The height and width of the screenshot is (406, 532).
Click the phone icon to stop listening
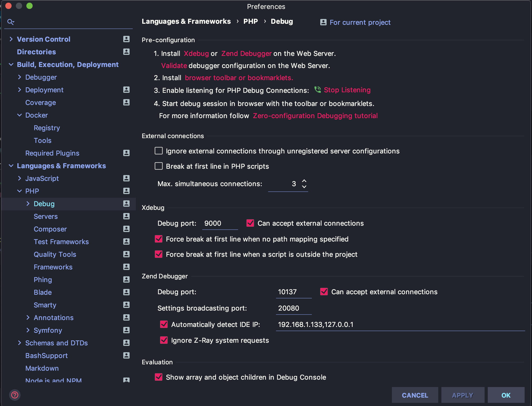click(x=318, y=90)
